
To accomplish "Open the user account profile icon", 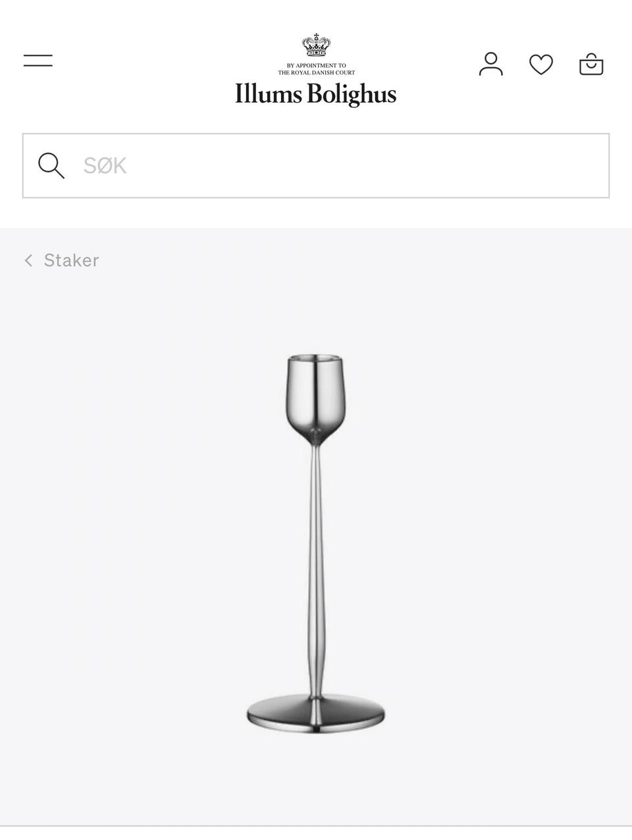I will coord(490,64).
